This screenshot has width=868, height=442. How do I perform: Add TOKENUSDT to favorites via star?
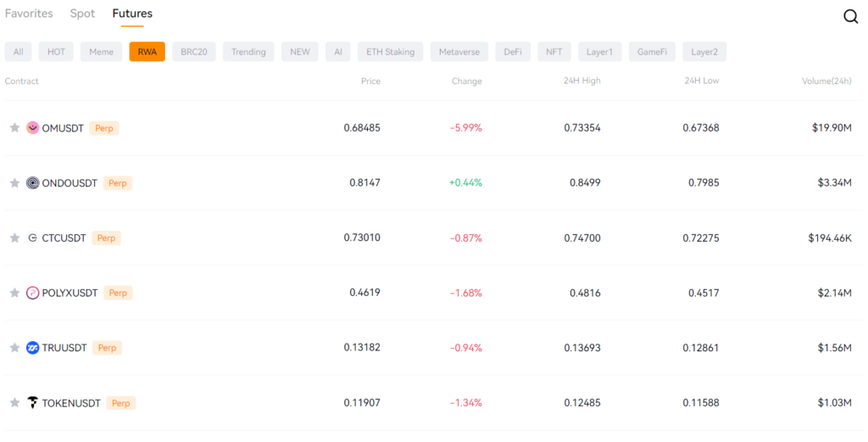point(14,403)
